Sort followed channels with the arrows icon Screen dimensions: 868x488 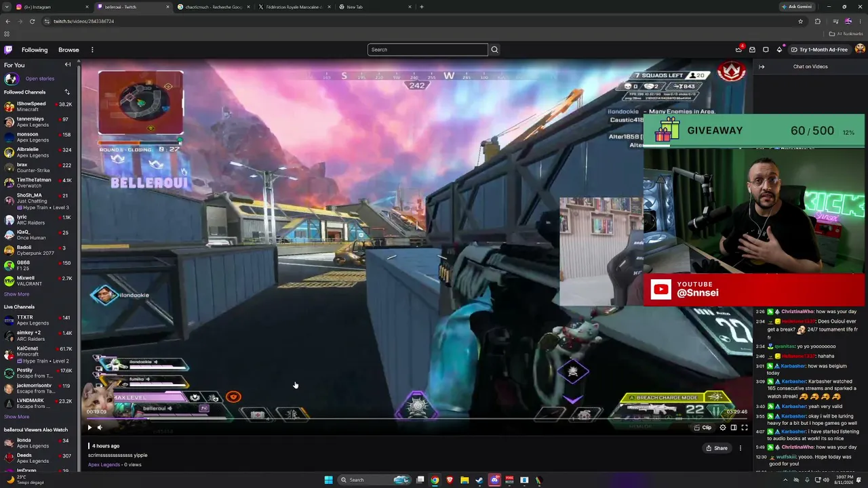[67, 92]
